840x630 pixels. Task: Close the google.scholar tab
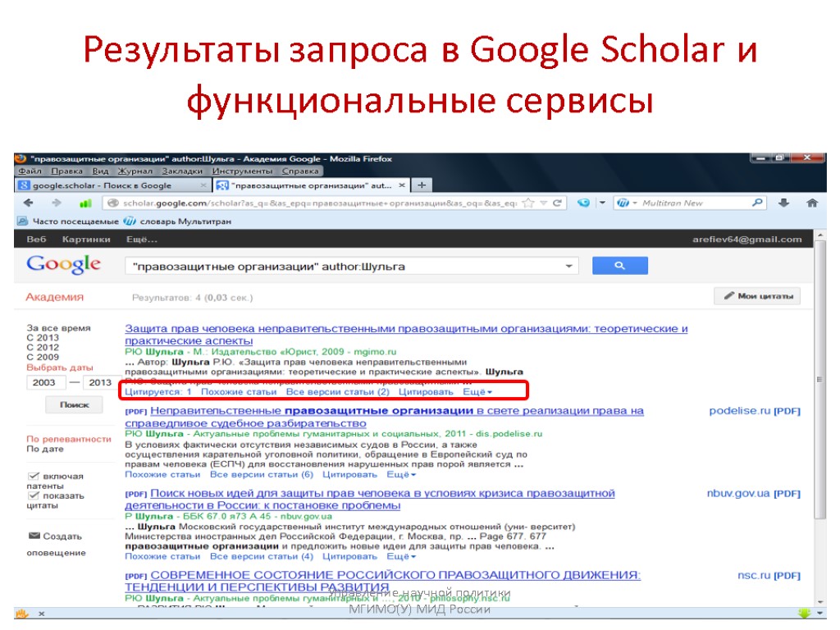203,185
